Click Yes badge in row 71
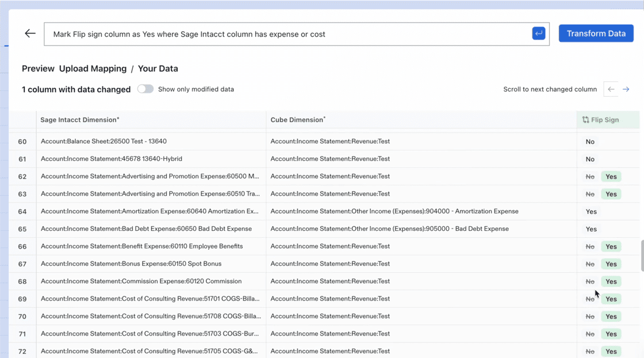644x358 pixels. pos(611,334)
